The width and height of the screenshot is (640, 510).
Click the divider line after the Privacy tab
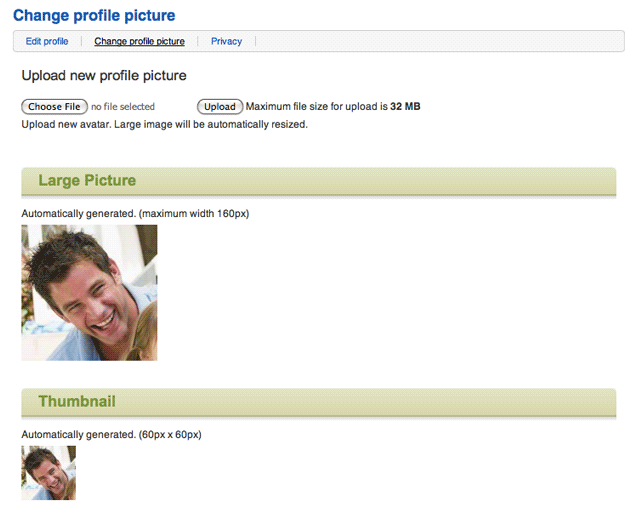[x=256, y=42]
